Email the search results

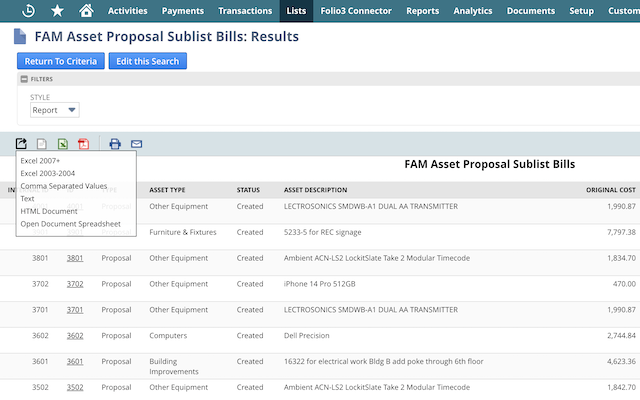[136, 144]
